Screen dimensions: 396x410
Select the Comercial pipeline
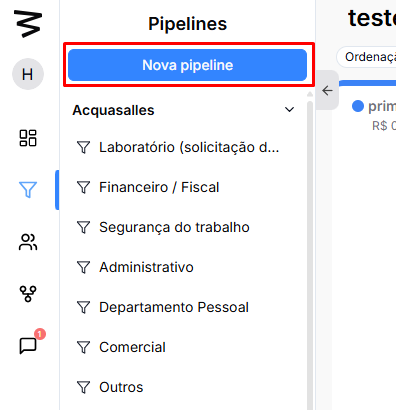point(178,347)
